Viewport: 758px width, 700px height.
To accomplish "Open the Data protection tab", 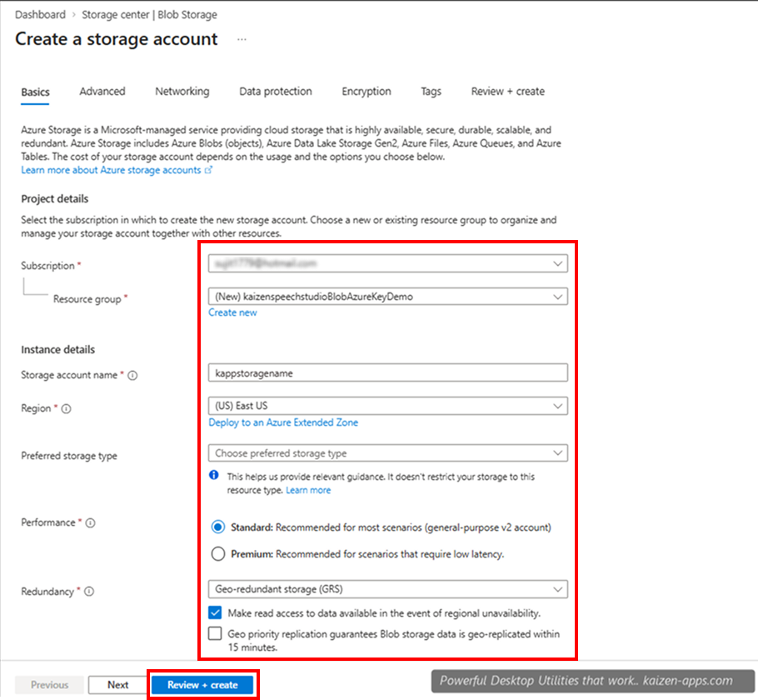I will (x=275, y=91).
